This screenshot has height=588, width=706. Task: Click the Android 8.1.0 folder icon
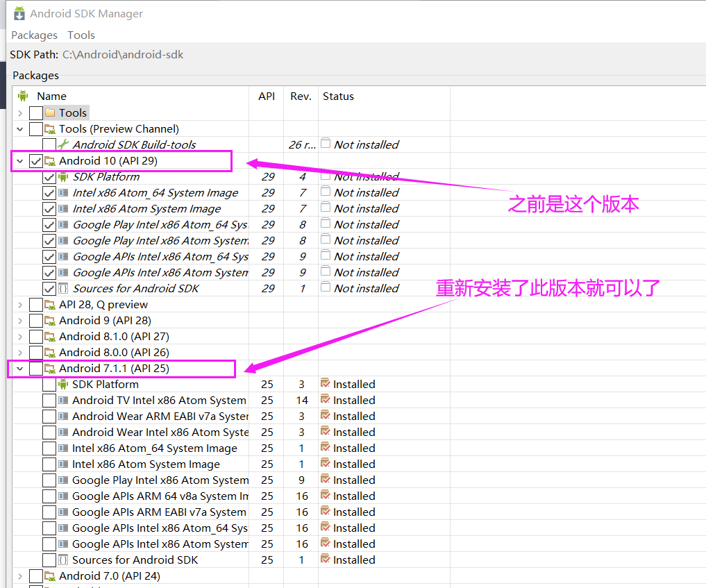(50, 337)
